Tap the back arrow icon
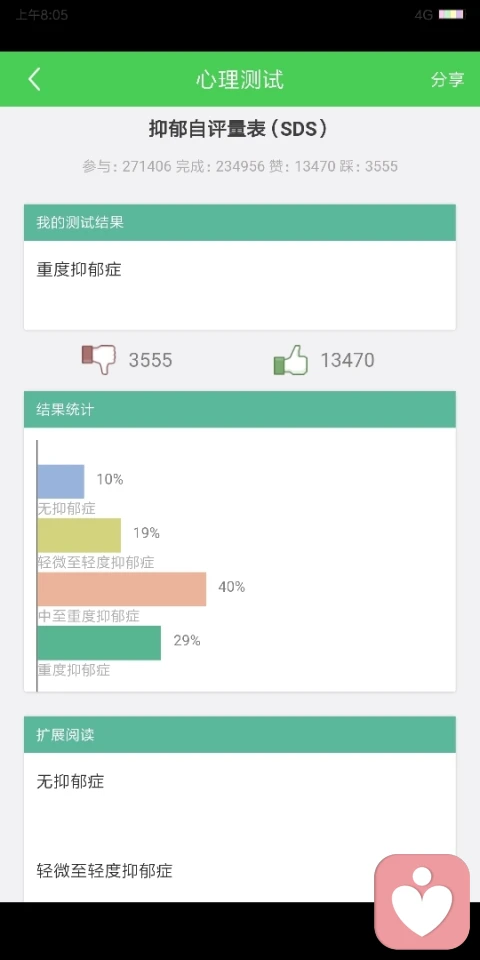The width and height of the screenshot is (480, 960). [x=34, y=79]
